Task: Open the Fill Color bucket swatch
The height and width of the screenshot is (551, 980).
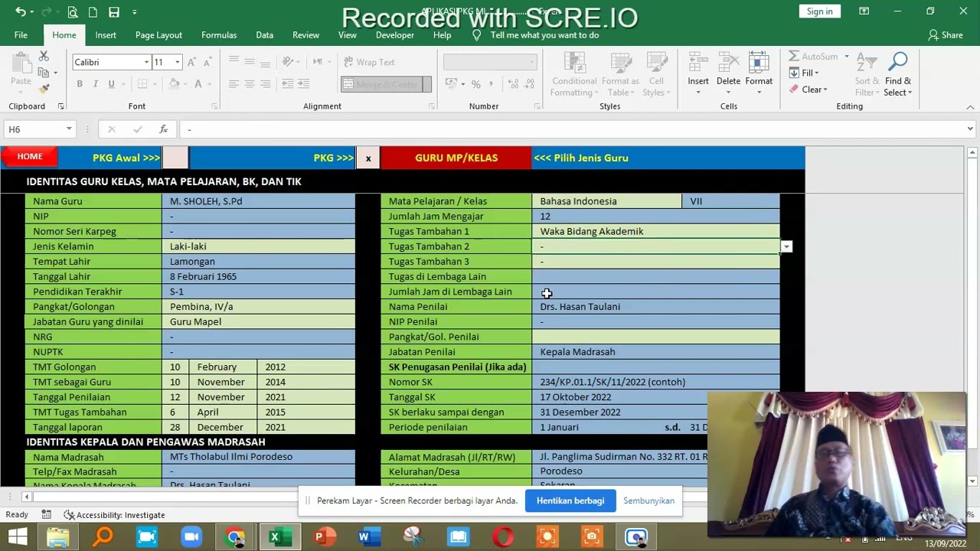Action: [174, 84]
